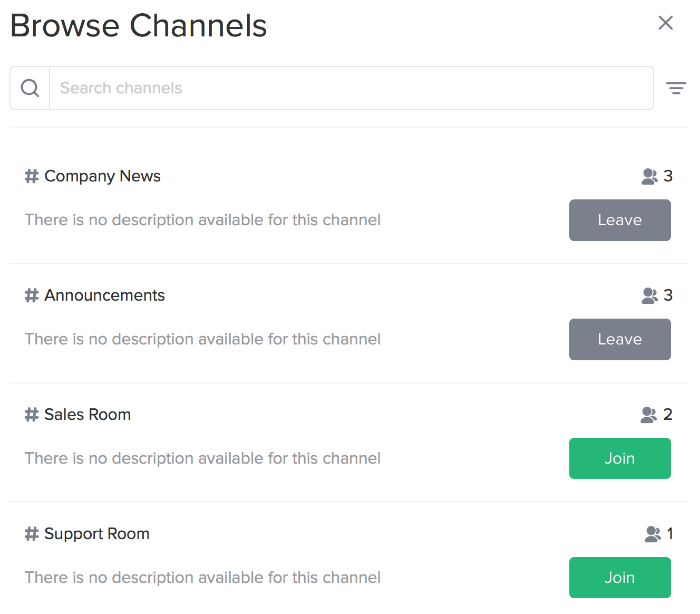Click the members icon next to Support Room count
700x614 pixels.
[x=654, y=534]
